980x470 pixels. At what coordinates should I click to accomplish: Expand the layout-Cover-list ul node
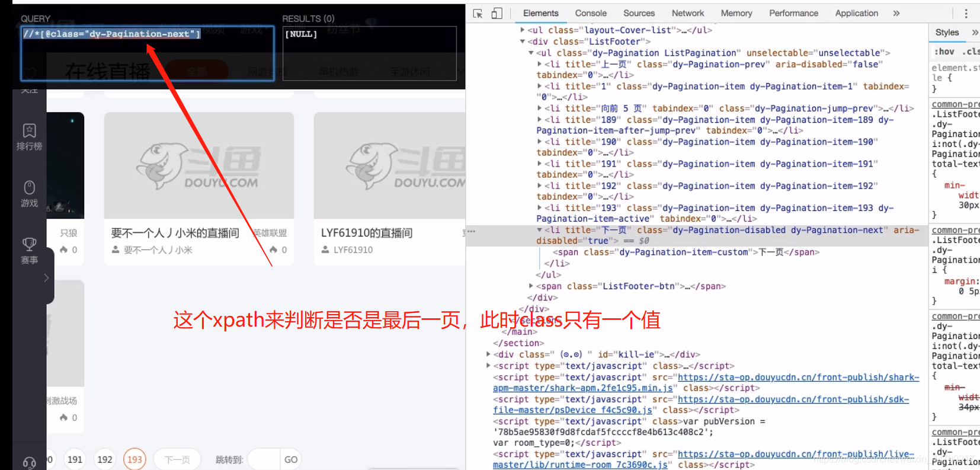(522, 30)
